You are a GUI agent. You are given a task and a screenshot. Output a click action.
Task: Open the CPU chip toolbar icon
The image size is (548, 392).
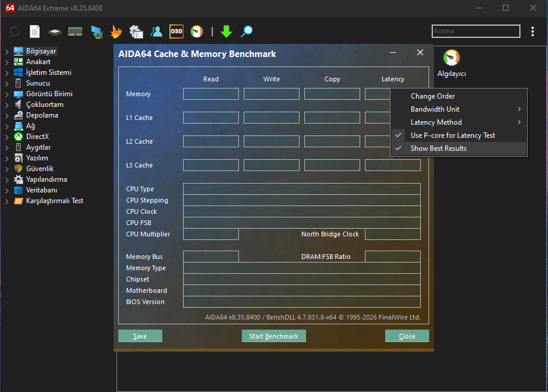pos(55,32)
